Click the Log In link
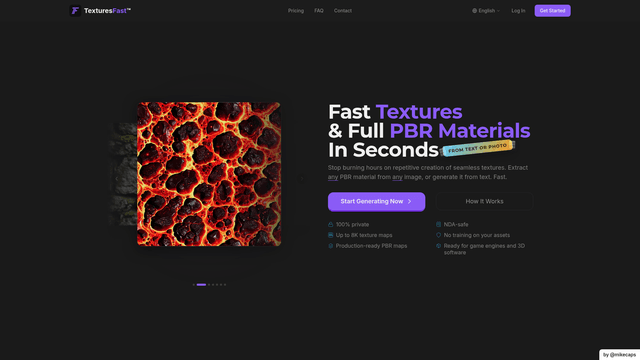This screenshot has width=640, height=360. point(518,11)
